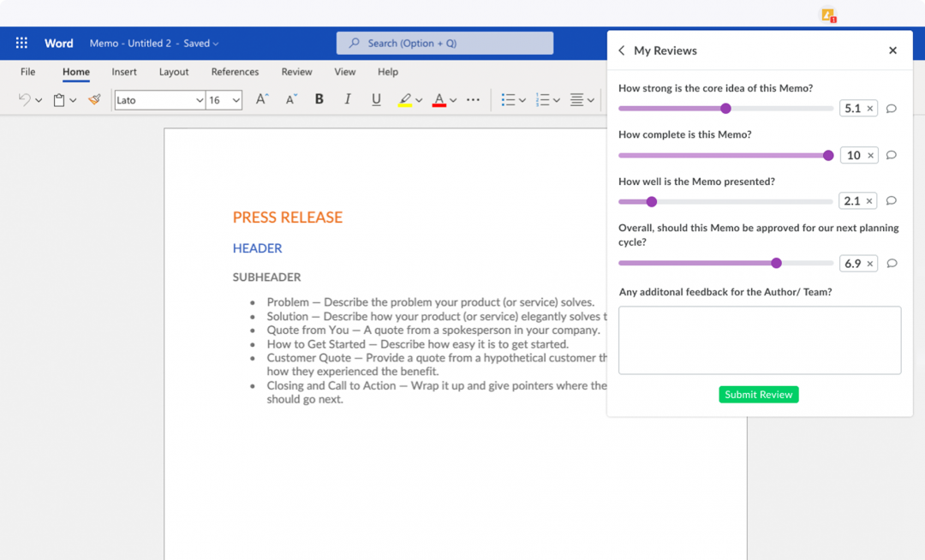The image size is (925, 560).
Task: Open the font color dropdown arrow
Action: [451, 99]
